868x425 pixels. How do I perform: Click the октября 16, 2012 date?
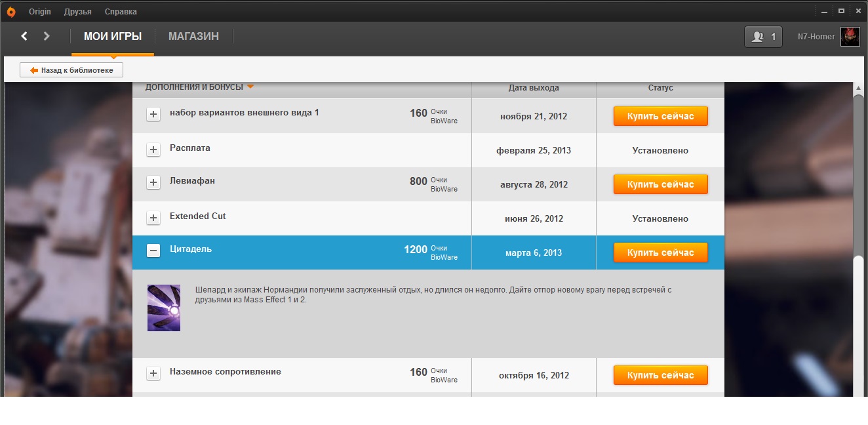(534, 375)
